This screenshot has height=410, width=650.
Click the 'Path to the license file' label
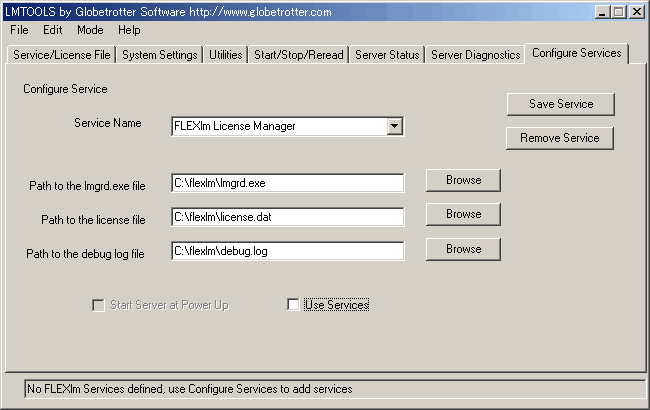[x=93, y=220]
